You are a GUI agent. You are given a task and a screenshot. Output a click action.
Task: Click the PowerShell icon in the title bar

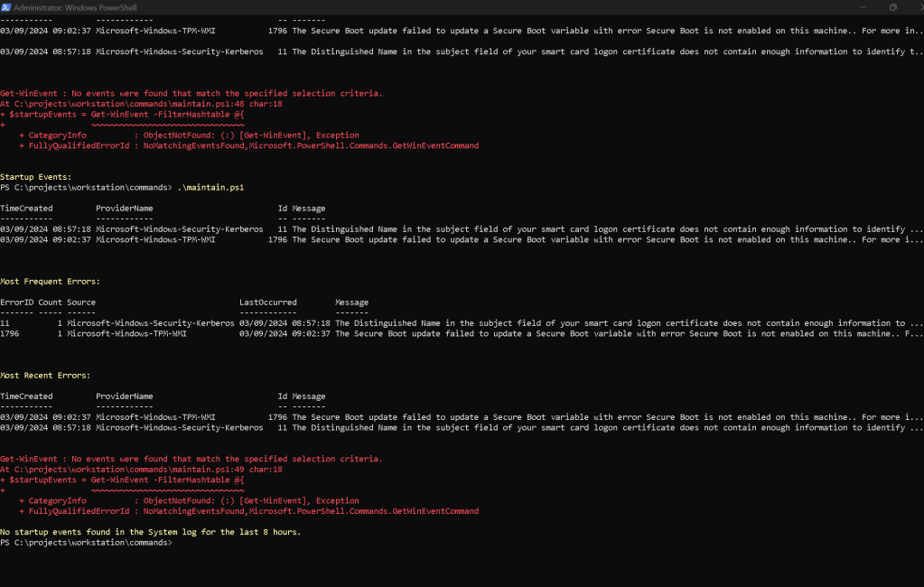pos(6,7)
